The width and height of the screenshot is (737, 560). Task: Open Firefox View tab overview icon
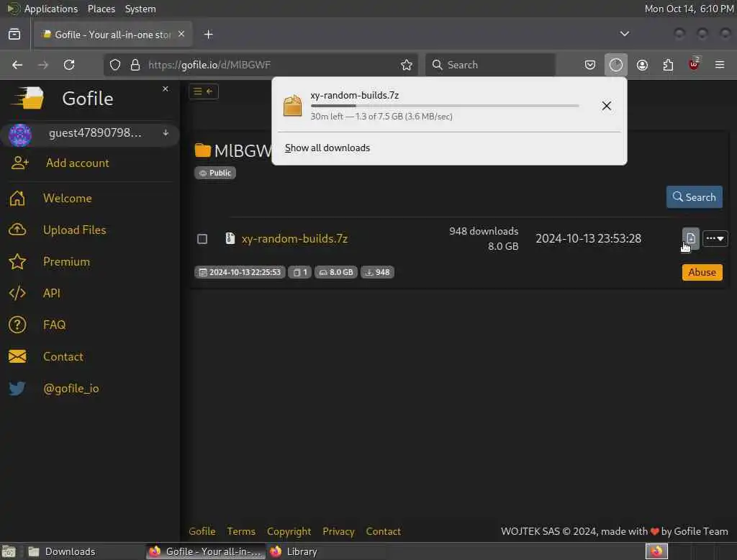[14, 35]
